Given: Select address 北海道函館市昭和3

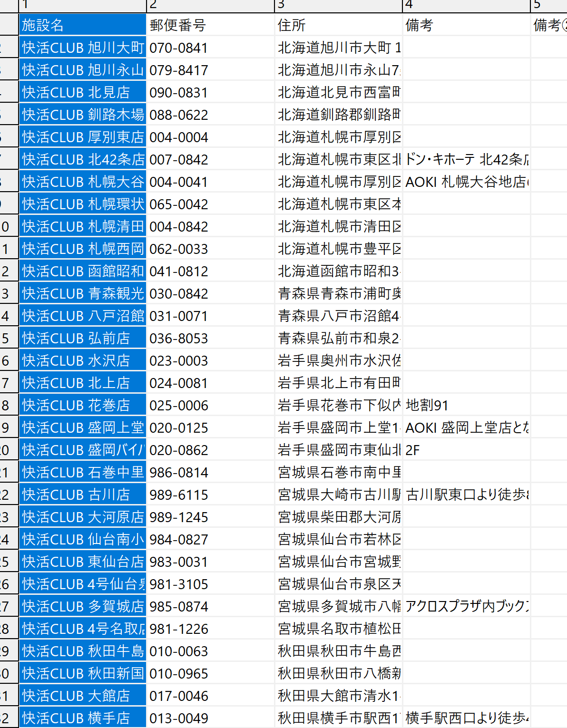Looking at the screenshot, I should pyautogui.click(x=338, y=271).
